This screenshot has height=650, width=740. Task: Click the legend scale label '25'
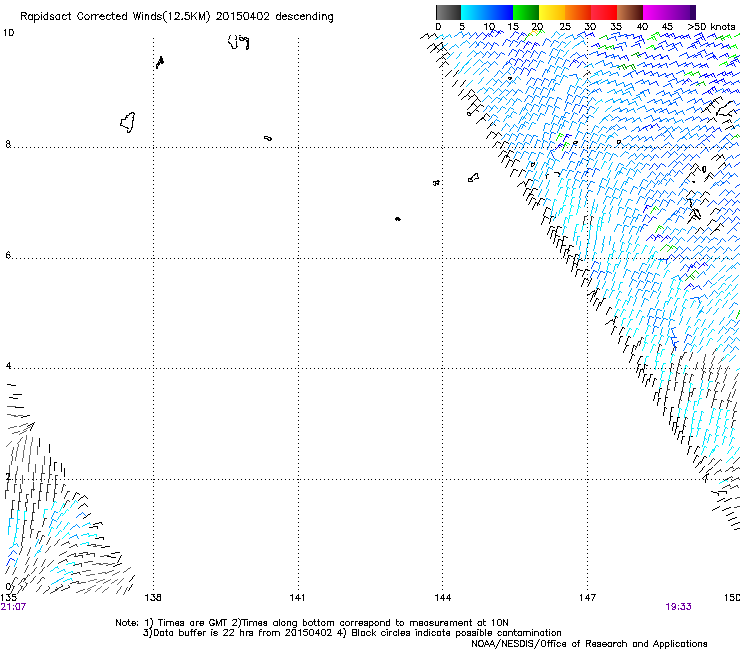(565, 26)
